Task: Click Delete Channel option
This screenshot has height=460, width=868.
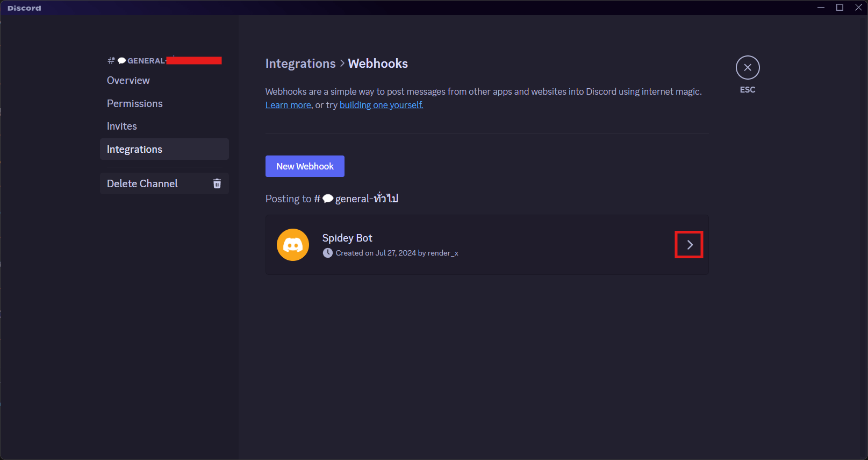Action: (164, 183)
